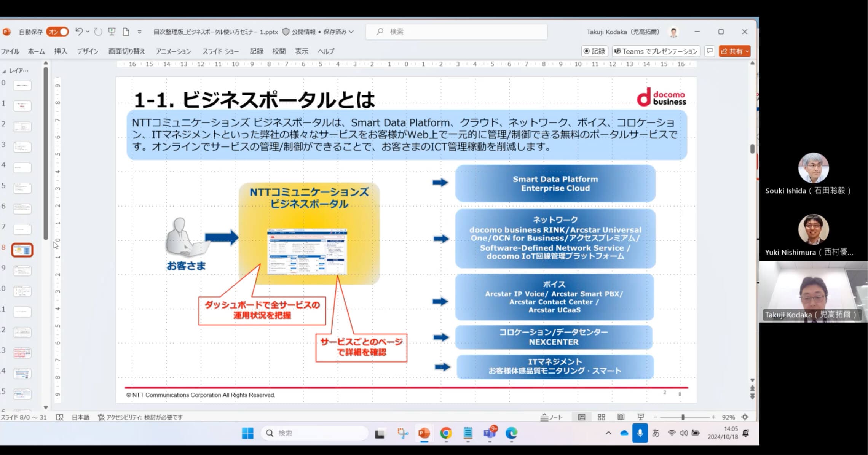
Task: Switch to the ホーム tab
Action: [x=36, y=51]
